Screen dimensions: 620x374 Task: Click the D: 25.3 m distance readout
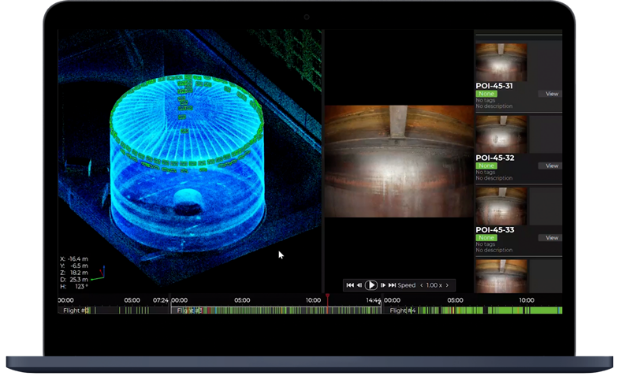pyautogui.click(x=74, y=280)
